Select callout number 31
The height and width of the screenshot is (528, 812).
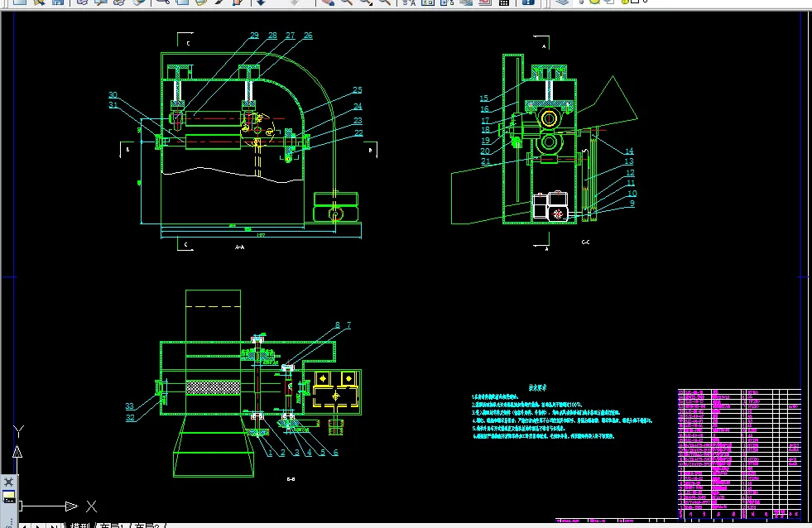(113, 105)
